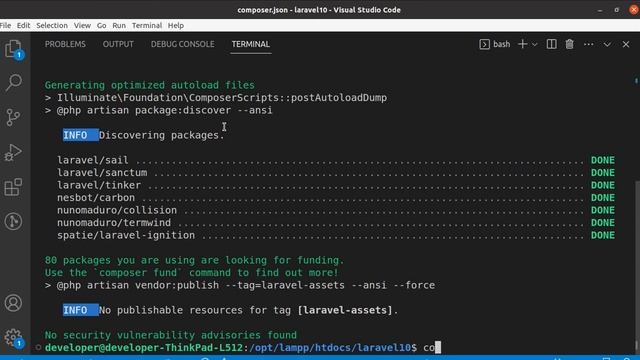640x360 pixels.
Task: Click the nunomaduro/termwind package line
Action: 336,223
